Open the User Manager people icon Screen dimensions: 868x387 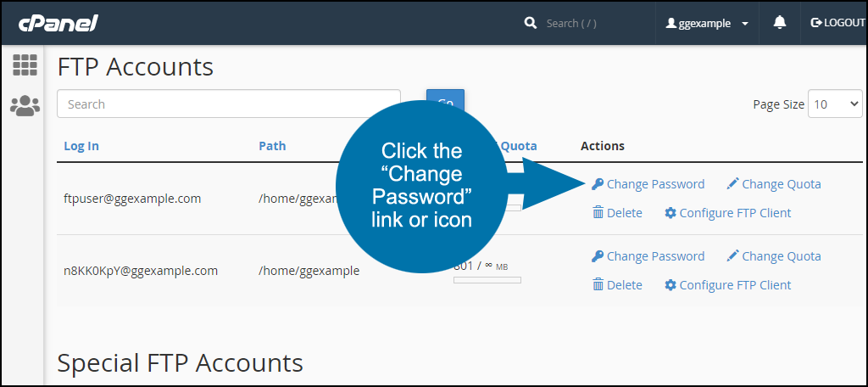pyautogui.click(x=25, y=105)
